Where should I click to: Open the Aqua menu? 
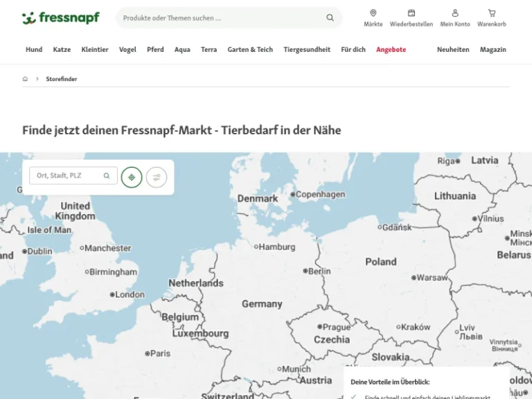[x=182, y=50]
